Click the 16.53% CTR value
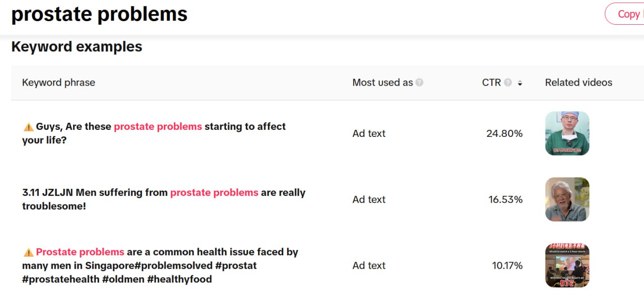This screenshot has width=644, height=298. click(x=505, y=199)
